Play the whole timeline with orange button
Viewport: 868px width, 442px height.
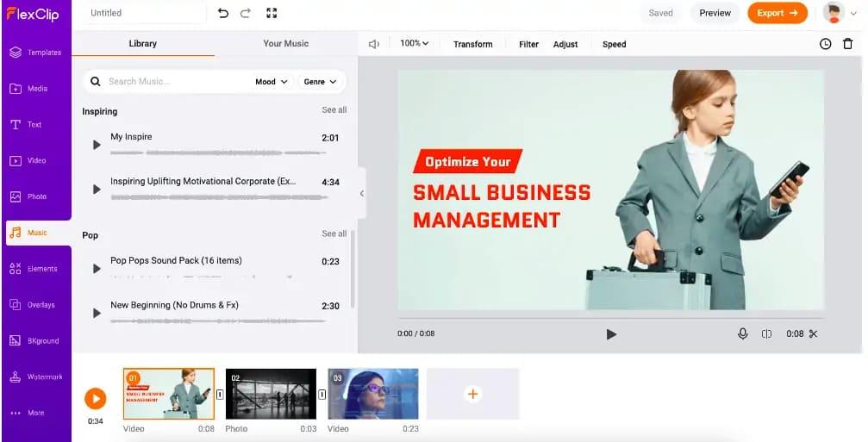95,398
